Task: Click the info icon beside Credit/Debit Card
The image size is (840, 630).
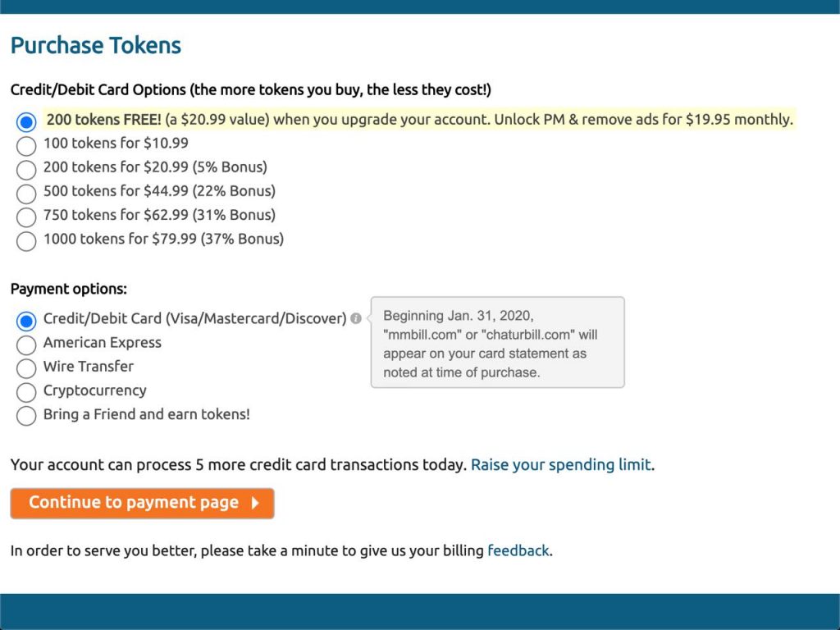Action: pos(356,319)
